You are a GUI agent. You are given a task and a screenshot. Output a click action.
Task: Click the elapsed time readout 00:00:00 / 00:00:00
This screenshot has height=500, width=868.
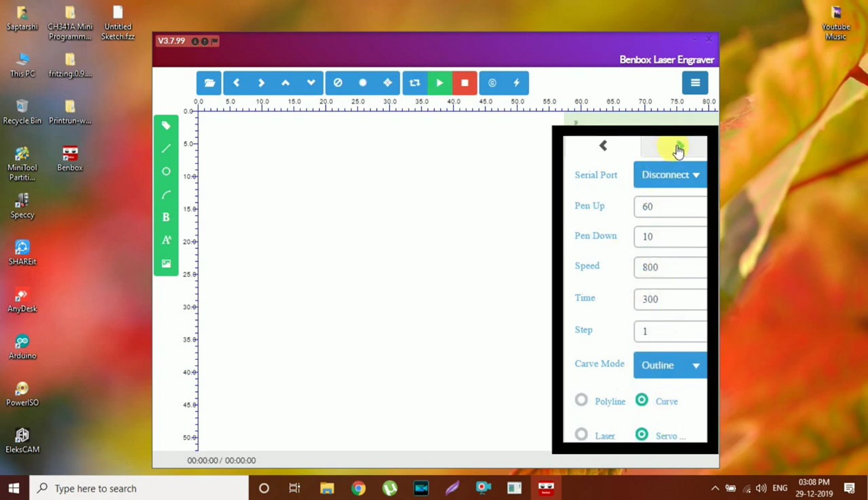coord(221,460)
